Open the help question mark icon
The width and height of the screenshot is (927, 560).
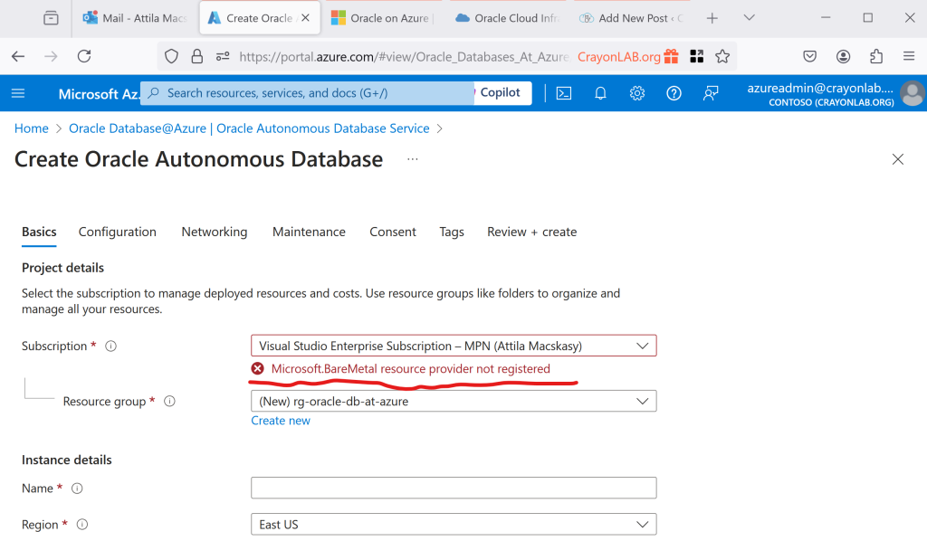pos(674,93)
